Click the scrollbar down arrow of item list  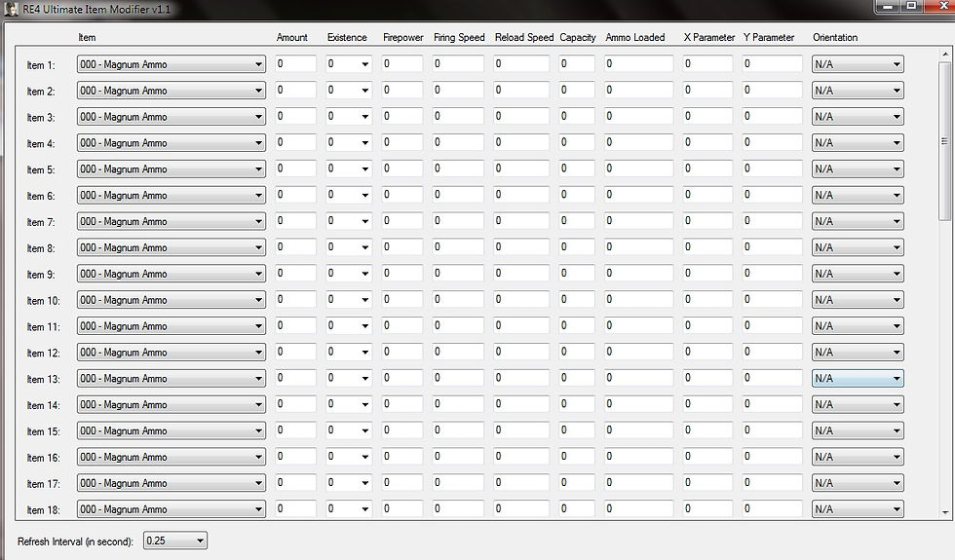(945, 512)
